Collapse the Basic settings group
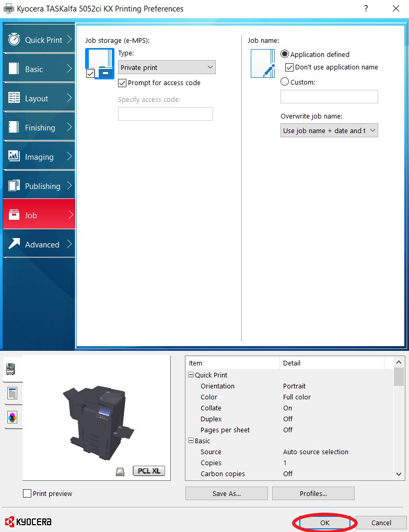409x532 pixels. coord(191,441)
